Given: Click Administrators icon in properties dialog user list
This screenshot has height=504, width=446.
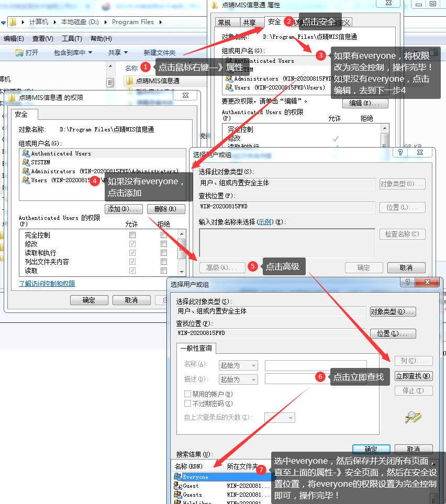Looking at the screenshot, I should tap(229, 79).
